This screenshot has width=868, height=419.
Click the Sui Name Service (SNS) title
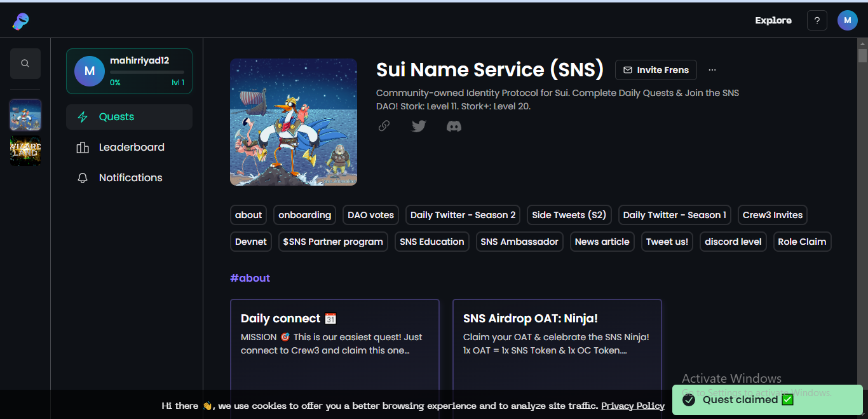tap(490, 69)
